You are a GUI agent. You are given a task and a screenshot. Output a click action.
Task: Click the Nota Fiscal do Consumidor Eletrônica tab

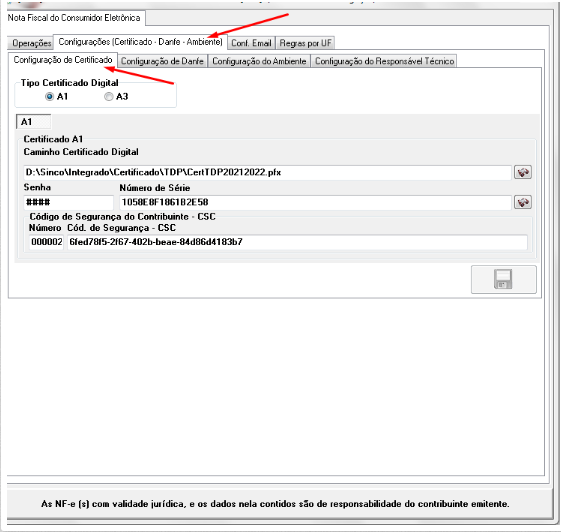click(x=74, y=18)
